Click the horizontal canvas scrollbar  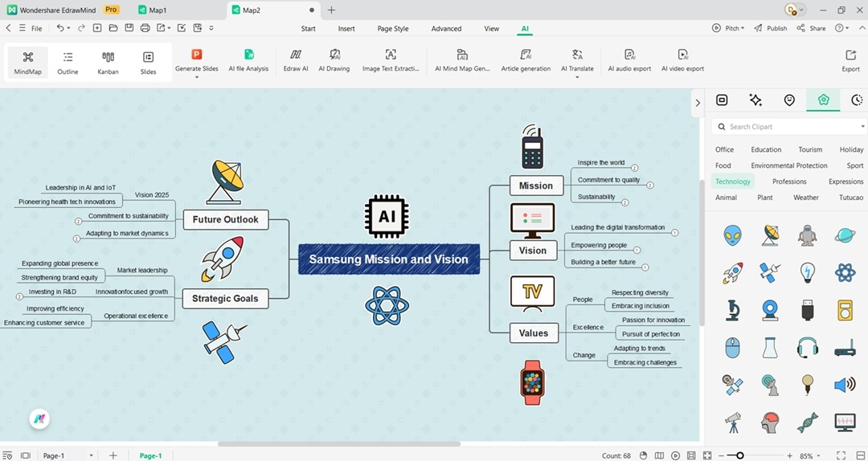tap(339, 444)
